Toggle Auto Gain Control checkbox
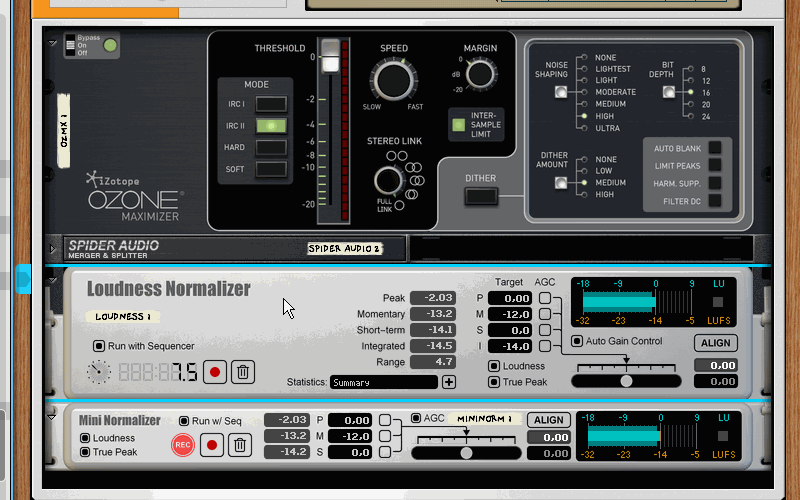The height and width of the screenshot is (500, 800). 577,341
